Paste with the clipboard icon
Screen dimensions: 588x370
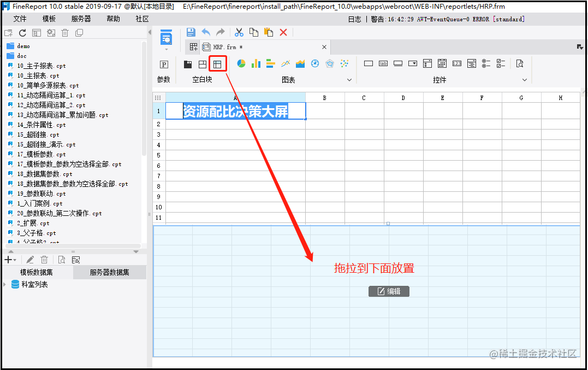[269, 32]
